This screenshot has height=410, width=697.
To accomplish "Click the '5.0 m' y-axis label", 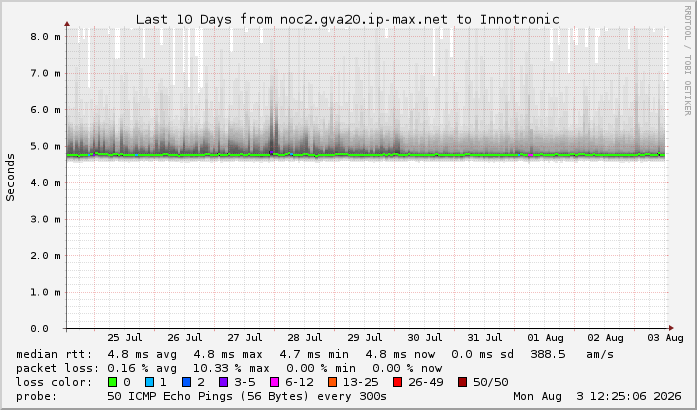I will point(45,146).
